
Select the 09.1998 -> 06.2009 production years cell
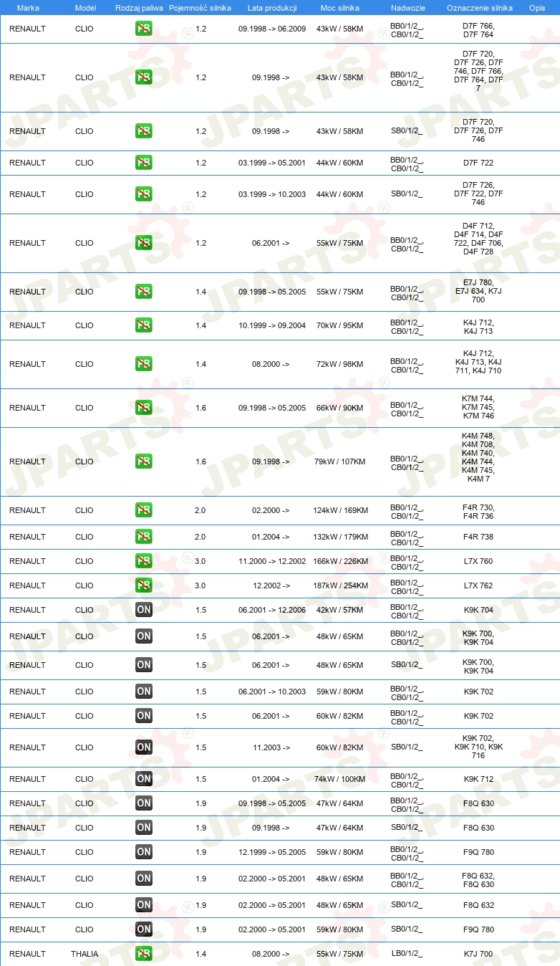[x=272, y=29]
